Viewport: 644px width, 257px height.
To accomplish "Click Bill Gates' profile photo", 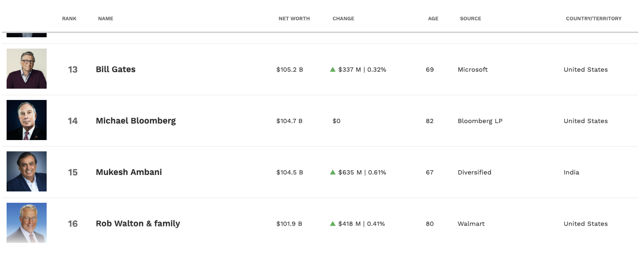I will coord(26,69).
